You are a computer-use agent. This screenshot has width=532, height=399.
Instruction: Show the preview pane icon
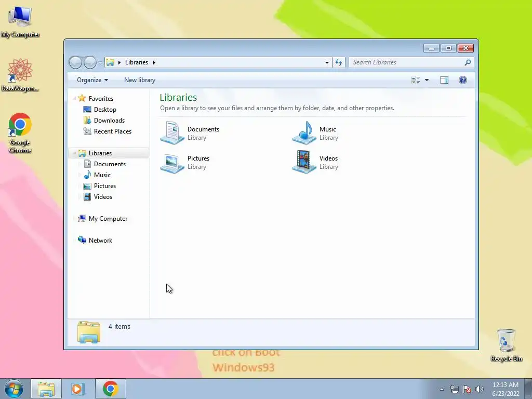tap(444, 80)
